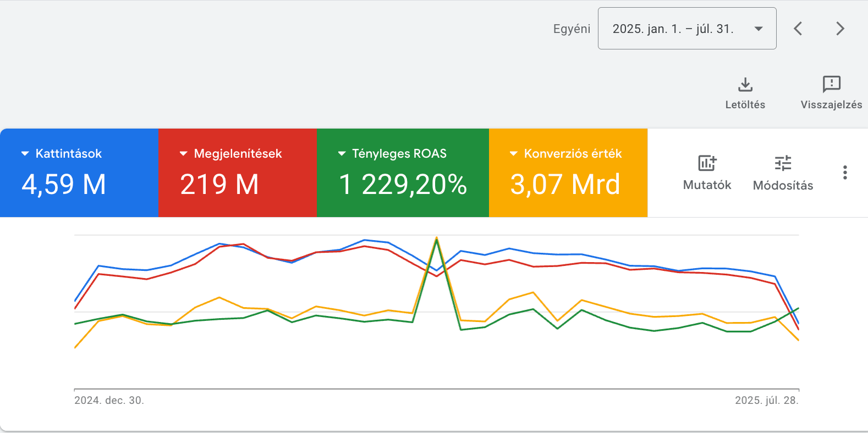Click the Mutatók label text

(707, 185)
